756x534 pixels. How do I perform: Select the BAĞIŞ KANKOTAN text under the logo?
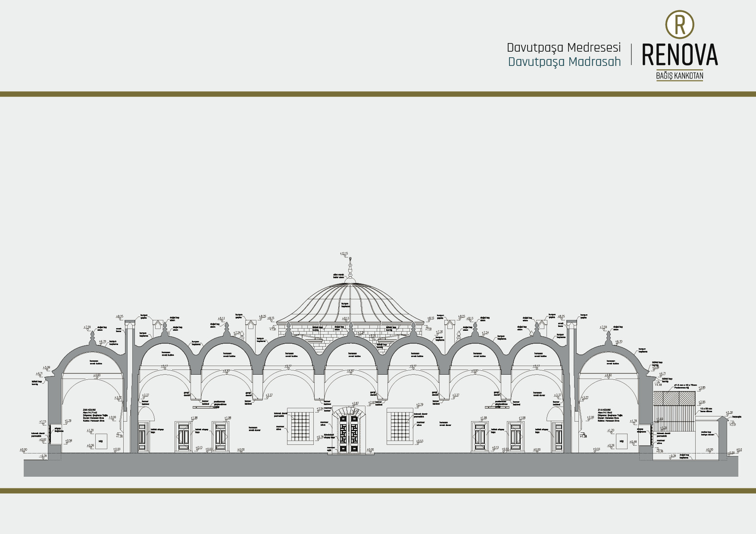[679, 76]
